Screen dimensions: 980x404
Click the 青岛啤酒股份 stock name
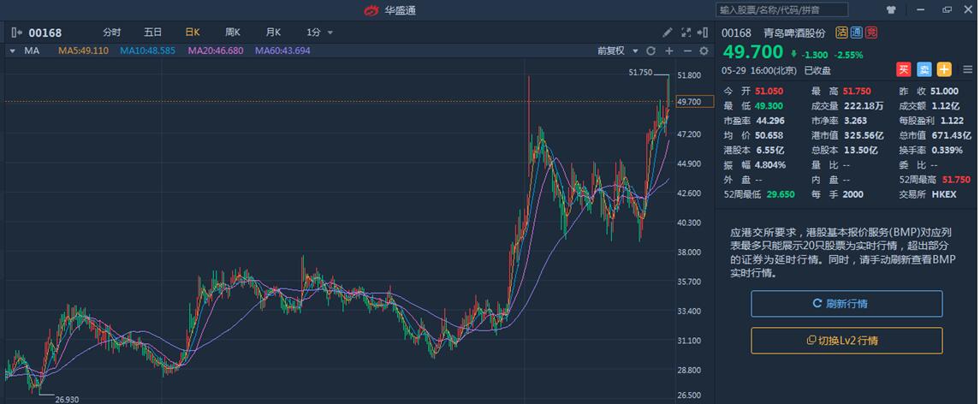pos(793,33)
